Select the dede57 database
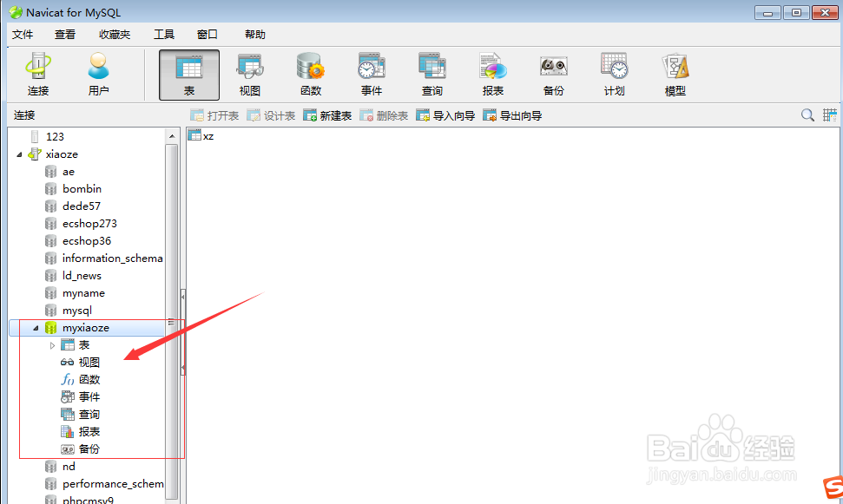Screen dimensions: 843x504 (82, 206)
